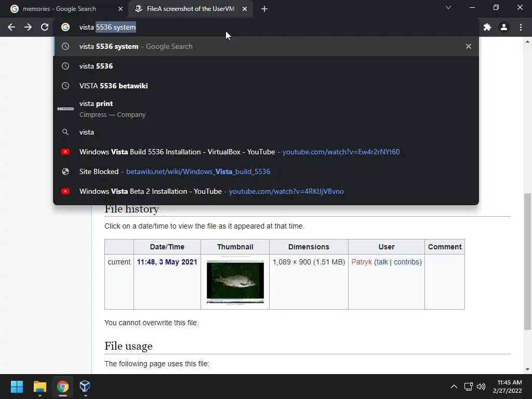
Task: Open the Chrome profile avatar
Action: tap(504, 27)
